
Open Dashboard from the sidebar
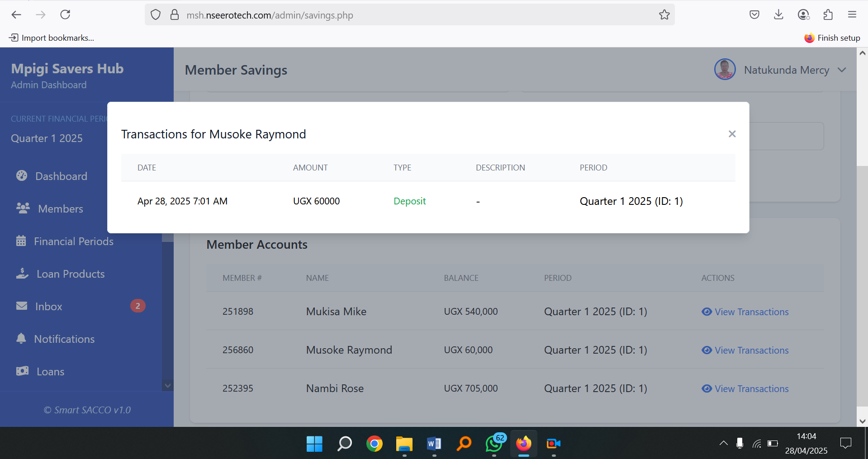(x=61, y=176)
